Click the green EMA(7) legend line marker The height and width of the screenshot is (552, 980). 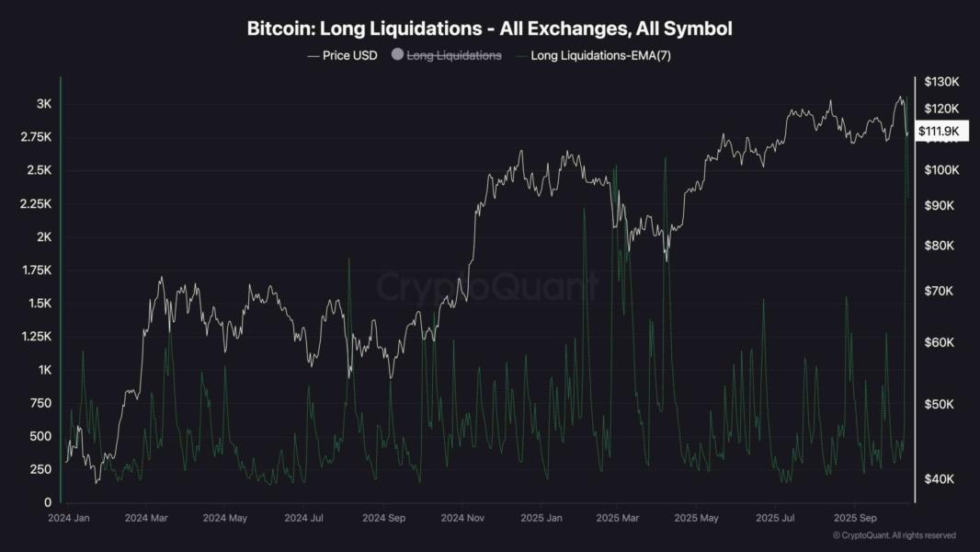pyautogui.click(x=521, y=55)
